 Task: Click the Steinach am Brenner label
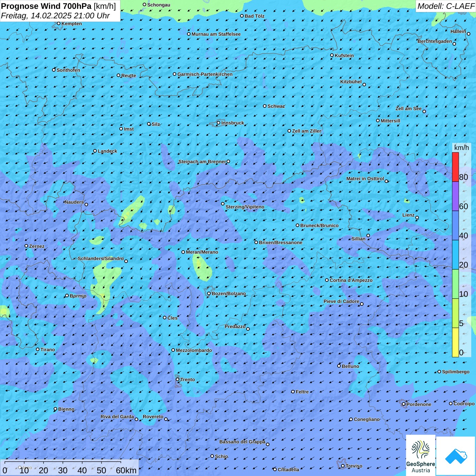click(x=202, y=161)
